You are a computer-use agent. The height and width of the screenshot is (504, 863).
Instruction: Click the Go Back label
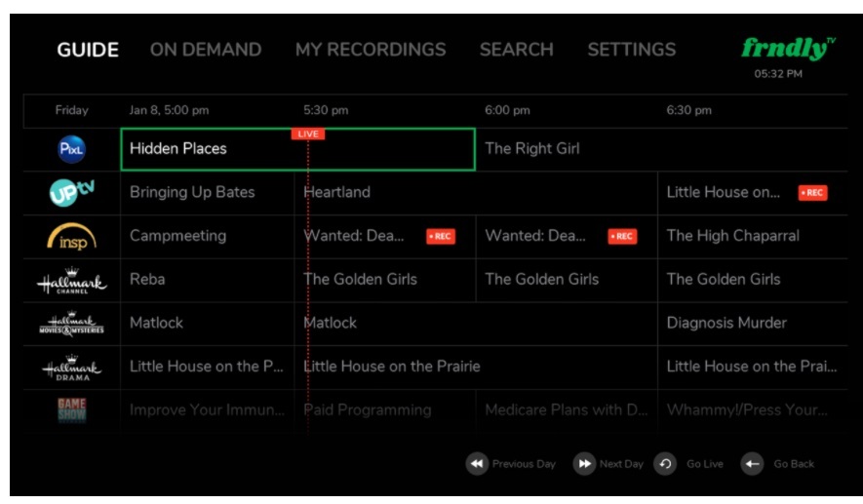[x=794, y=464]
